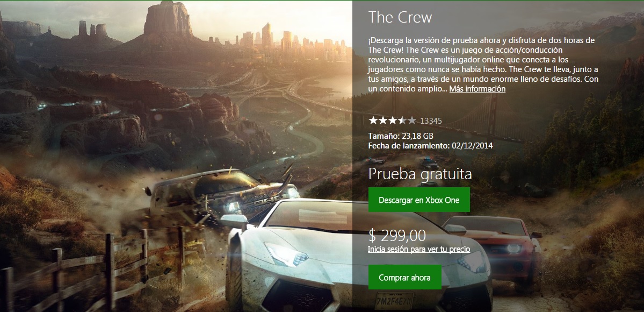Screen dimensions: 644x312
Task: Click the Descargar en Xbox One button
Action: [419, 200]
